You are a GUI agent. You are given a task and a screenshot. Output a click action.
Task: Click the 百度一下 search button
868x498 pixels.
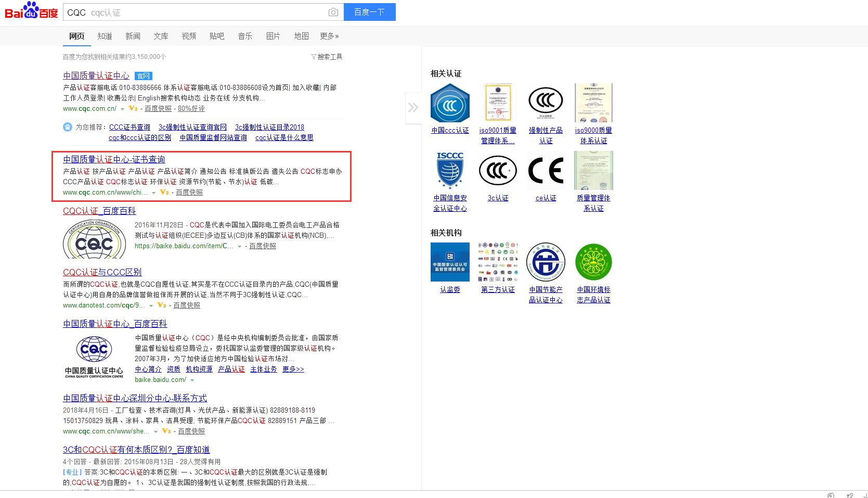(x=369, y=12)
